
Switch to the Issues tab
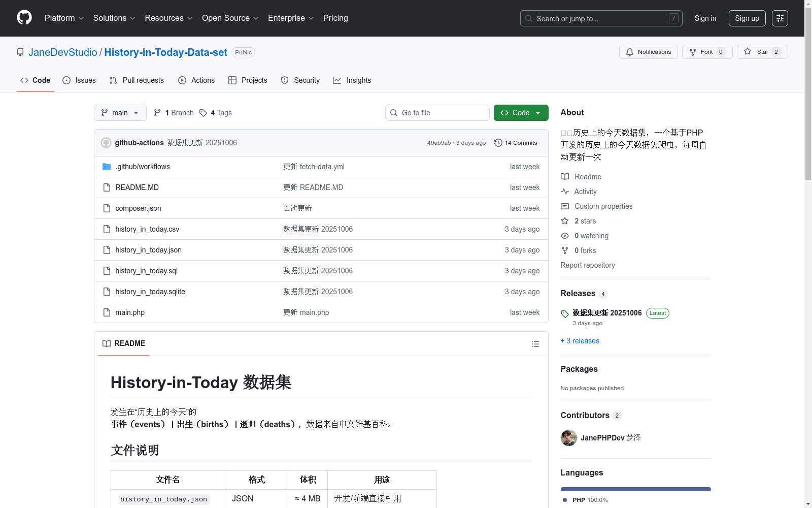tap(79, 80)
